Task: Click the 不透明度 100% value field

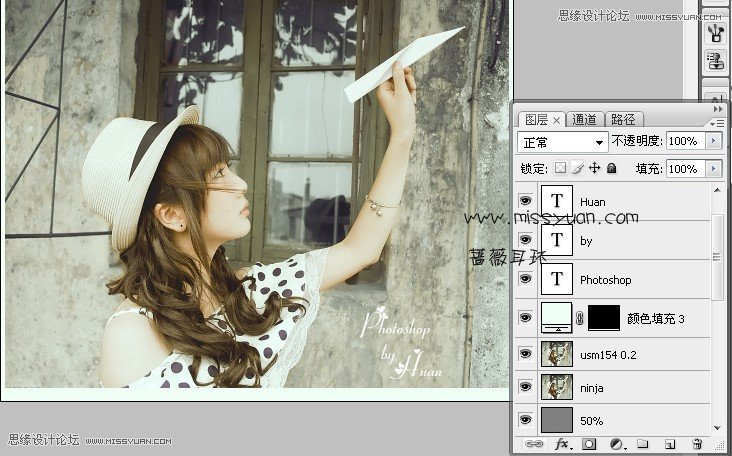Action: 686,140
